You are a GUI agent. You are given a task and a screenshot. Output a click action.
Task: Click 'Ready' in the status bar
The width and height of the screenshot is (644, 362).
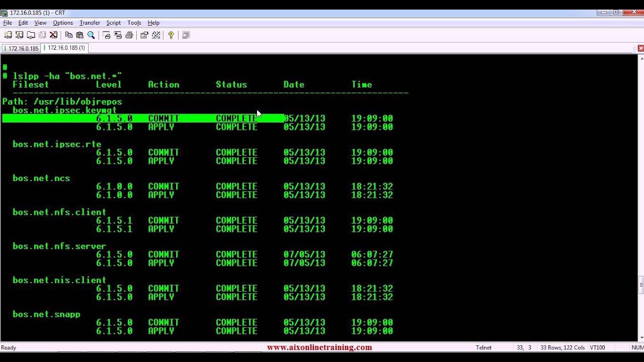click(9, 347)
